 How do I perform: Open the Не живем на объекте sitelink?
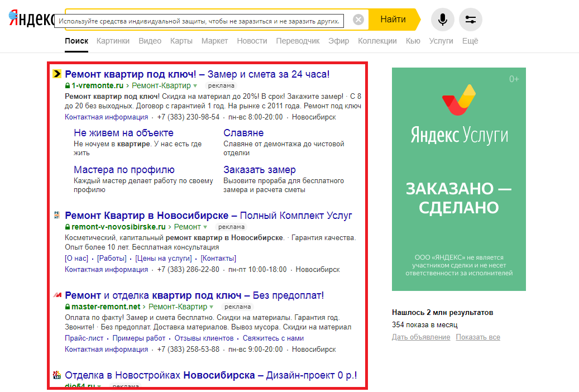[123, 133]
